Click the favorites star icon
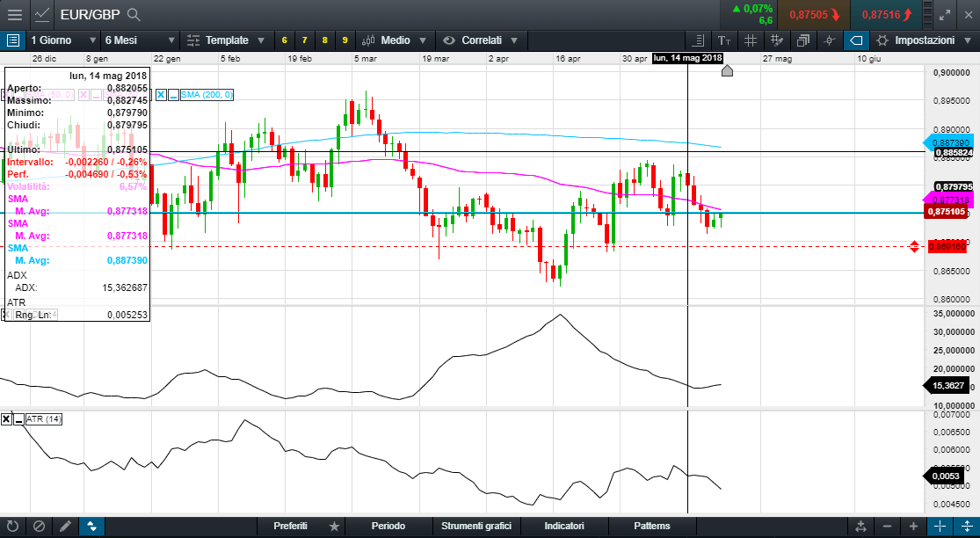 [x=334, y=526]
